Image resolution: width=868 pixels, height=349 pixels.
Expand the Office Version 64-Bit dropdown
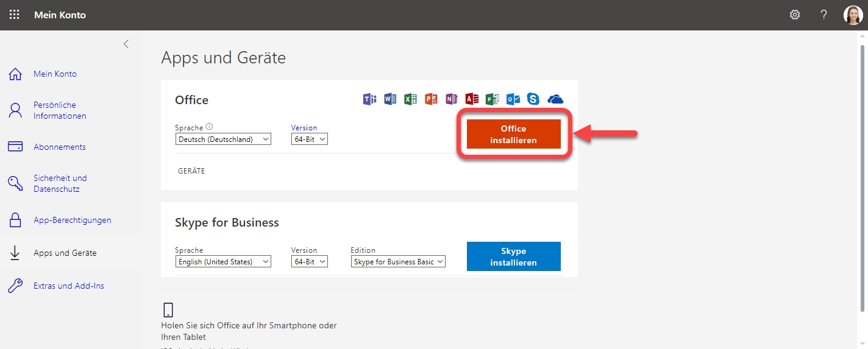point(310,139)
